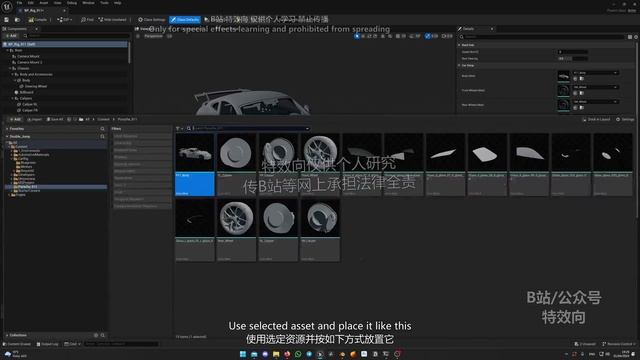Image resolution: width=640 pixels, height=360 pixels.
Task: Open the Asset menu
Action: point(44,3)
